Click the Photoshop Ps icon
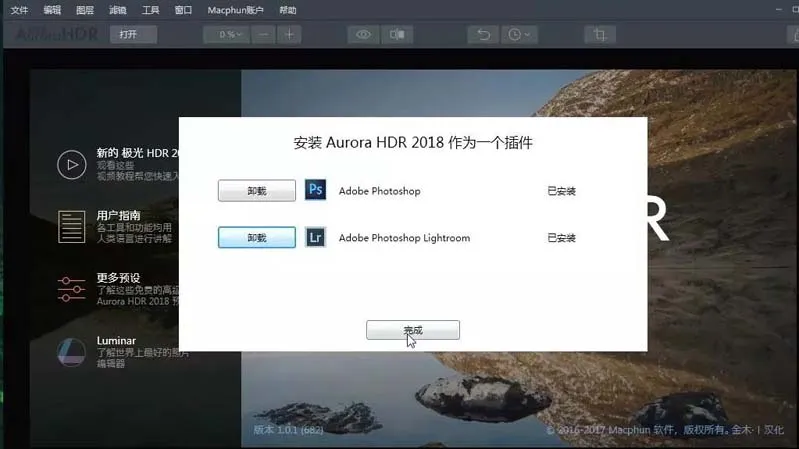This screenshot has height=449, width=799. click(x=315, y=190)
